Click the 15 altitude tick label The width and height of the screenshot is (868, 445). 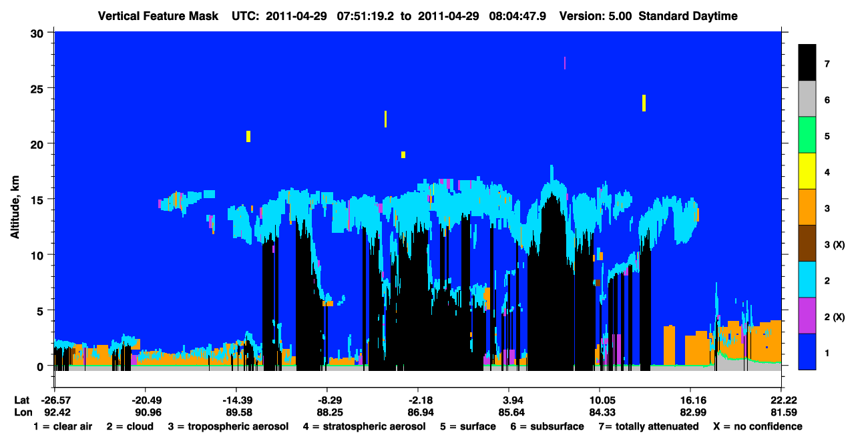(x=38, y=199)
